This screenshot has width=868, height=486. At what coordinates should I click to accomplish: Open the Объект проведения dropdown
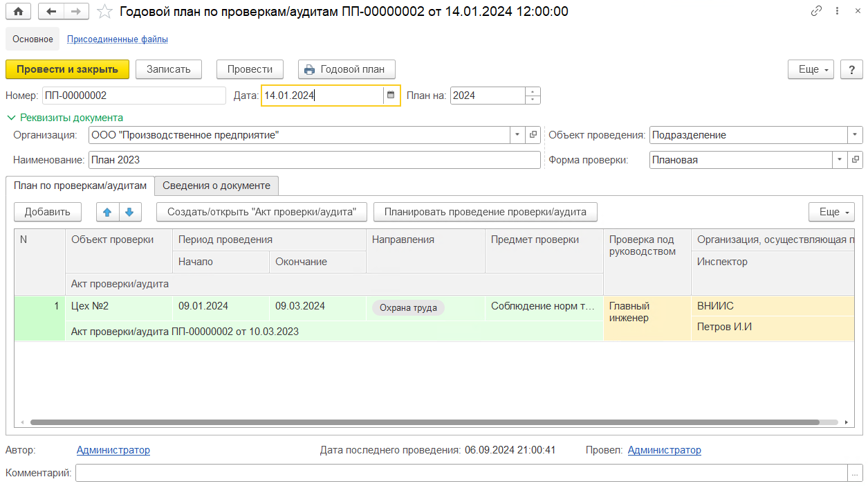856,135
